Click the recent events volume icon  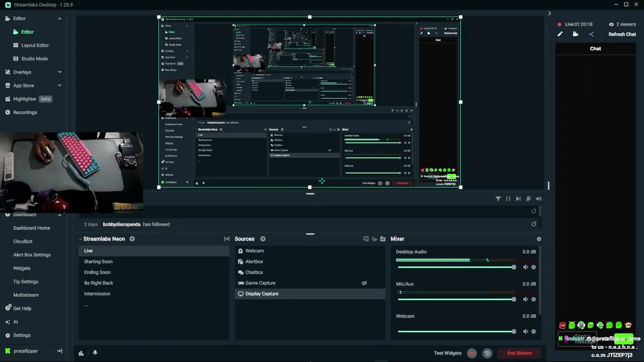click(539, 199)
